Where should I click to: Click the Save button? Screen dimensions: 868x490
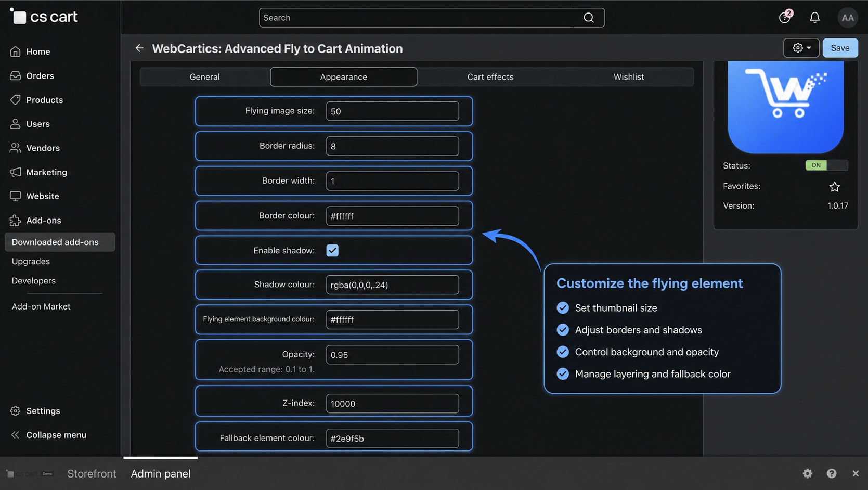840,48
